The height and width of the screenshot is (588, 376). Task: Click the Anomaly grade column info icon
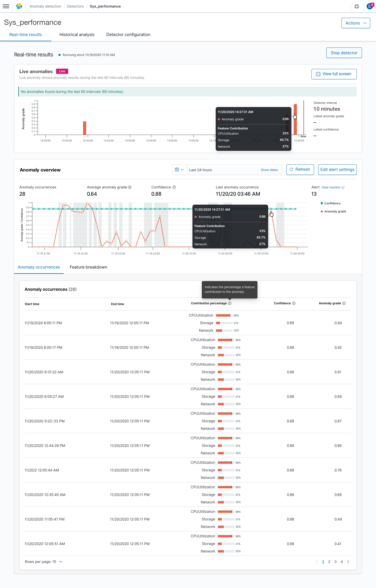(x=344, y=303)
